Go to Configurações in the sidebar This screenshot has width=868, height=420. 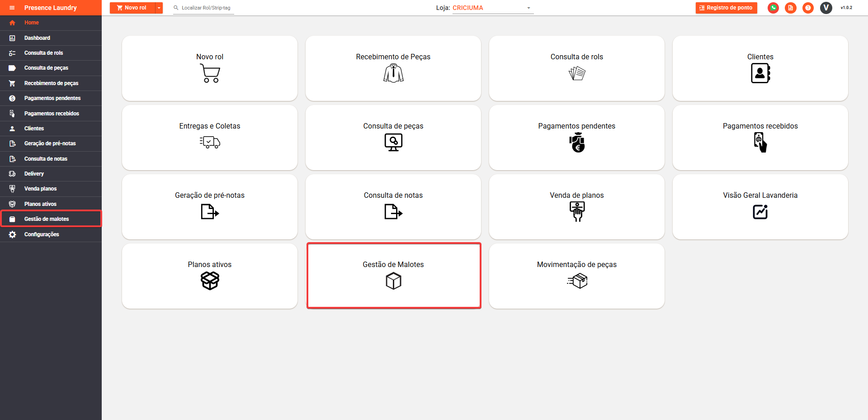click(42, 234)
